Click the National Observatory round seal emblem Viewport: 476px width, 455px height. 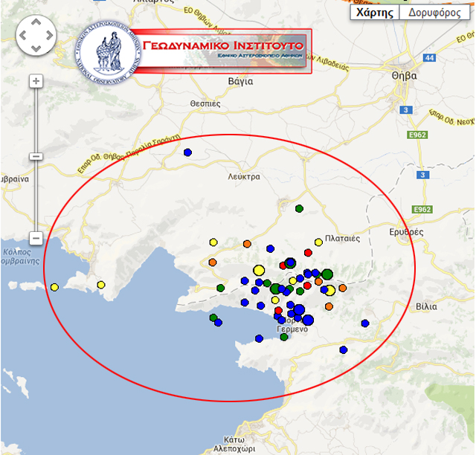[109, 52]
